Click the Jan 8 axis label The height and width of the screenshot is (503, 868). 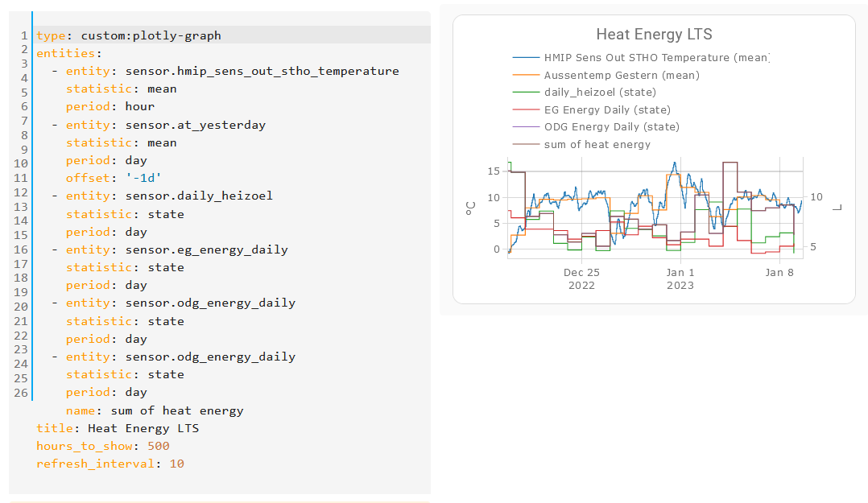pyautogui.click(x=779, y=272)
